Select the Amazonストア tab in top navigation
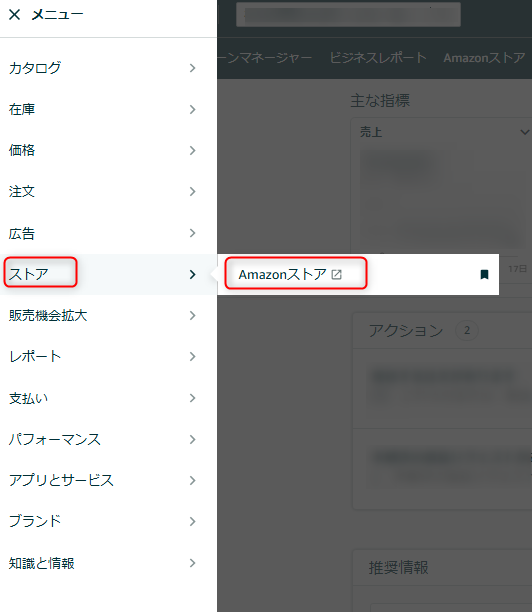The image size is (532, 612). point(484,58)
